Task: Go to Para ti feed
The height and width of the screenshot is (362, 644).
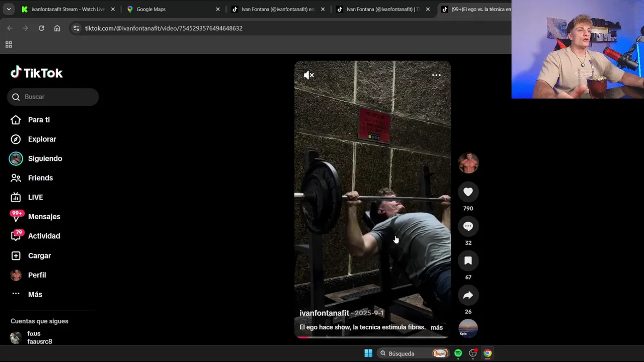Action: point(39,120)
